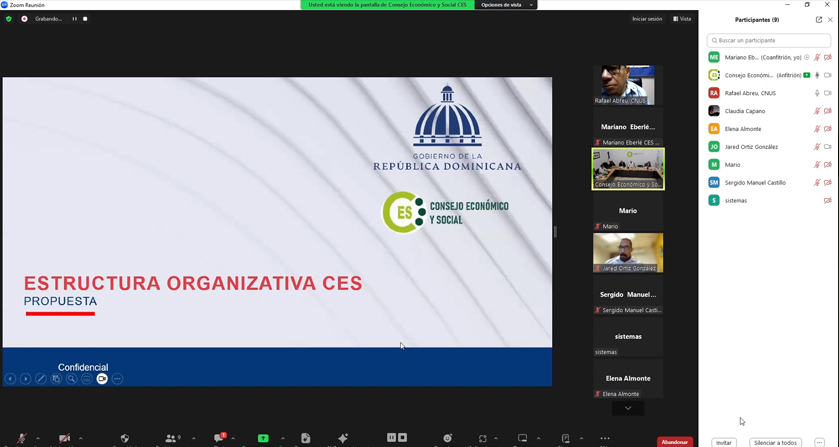Open 'Opciones de vista' dropdown
Viewport: 839px width, 447px height.
pos(506,5)
